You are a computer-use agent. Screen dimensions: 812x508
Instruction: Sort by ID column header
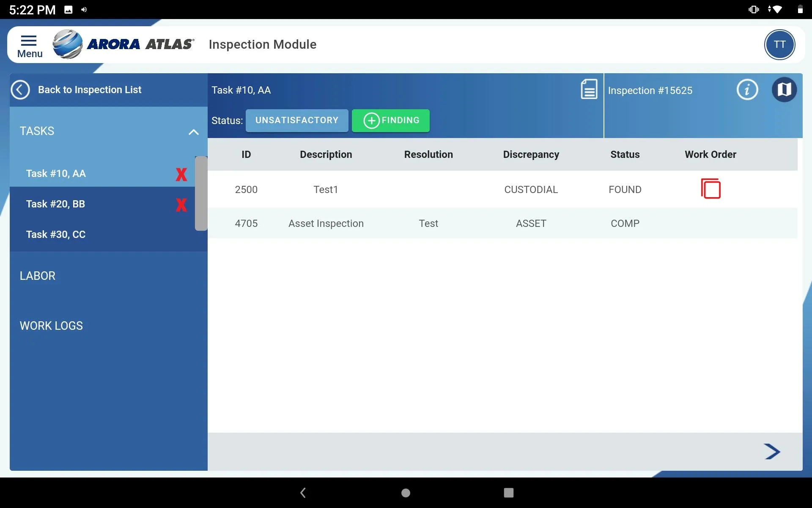pyautogui.click(x=246, y=155)
